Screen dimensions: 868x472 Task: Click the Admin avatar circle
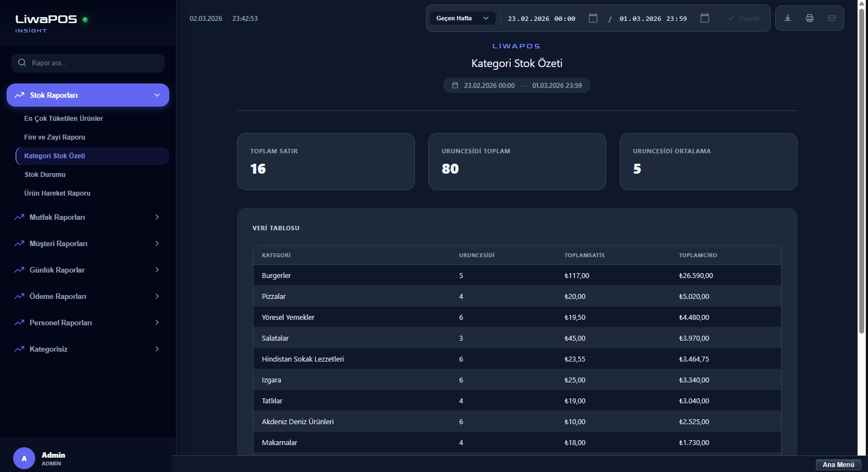pyautogui.click(x=24, y=458)
